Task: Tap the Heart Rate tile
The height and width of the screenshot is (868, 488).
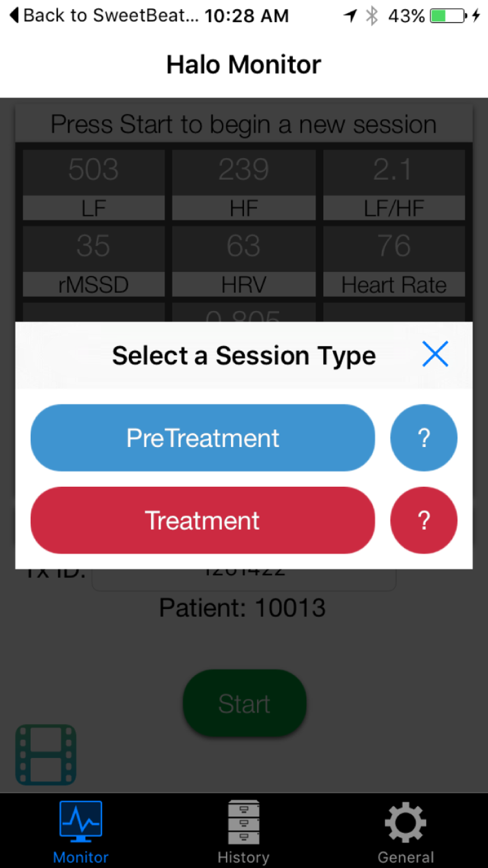Action: pyautogui.click(x=394, y=261)
